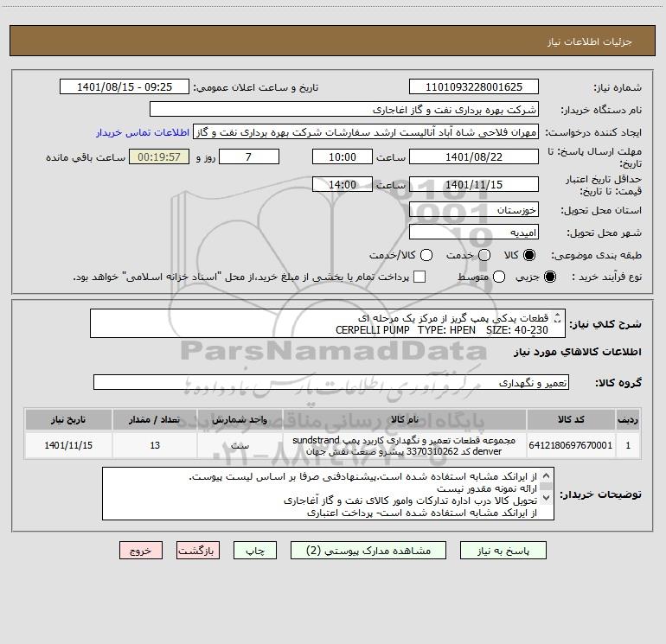666x644 pixels.
Task: Toggle the اسناد خزانه اسلامی payment checkbox
Action: pos(419,277)
